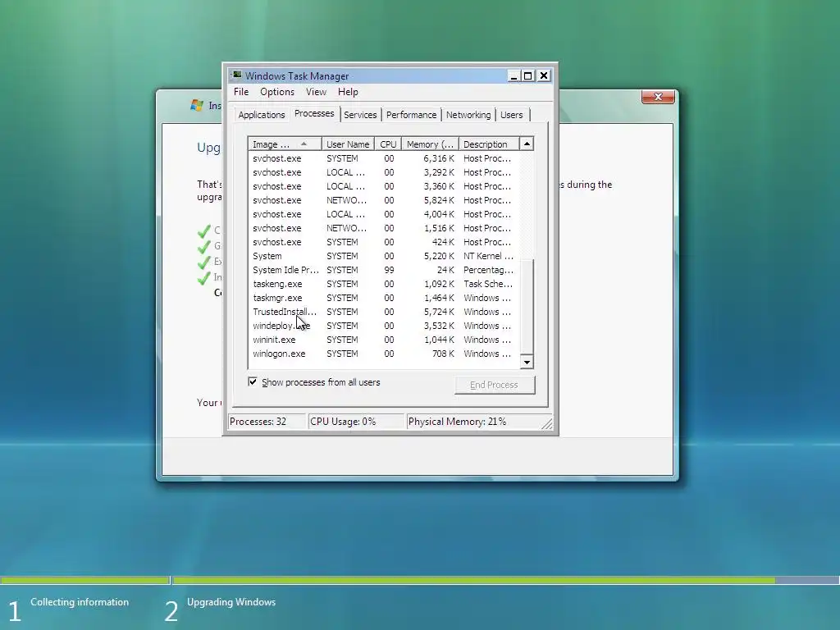Maximize the Windows Task Manager window
The image size is (840, 630).
(527, 75)
